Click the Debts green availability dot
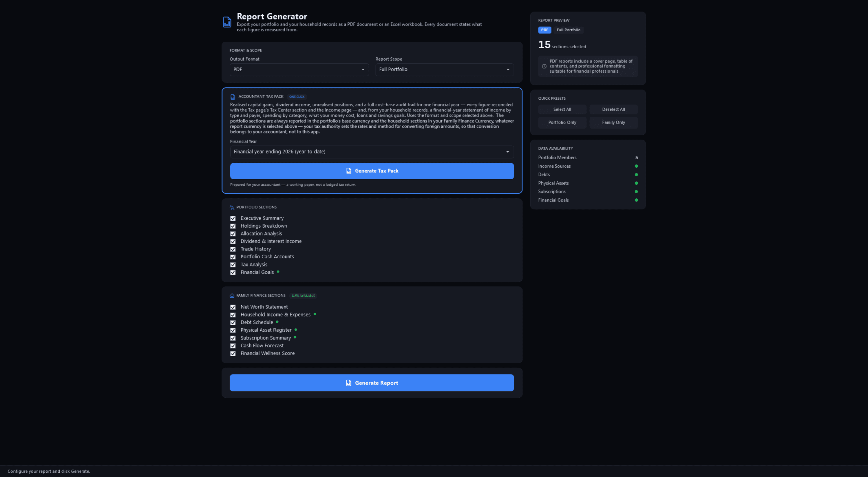This screenshot has width=868, height=477. click(636, 175)
